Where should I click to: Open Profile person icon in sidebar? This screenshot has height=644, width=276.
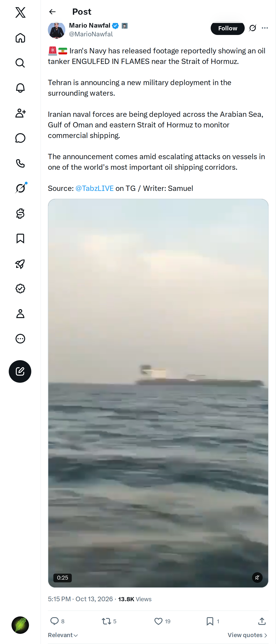pos(20,313)
